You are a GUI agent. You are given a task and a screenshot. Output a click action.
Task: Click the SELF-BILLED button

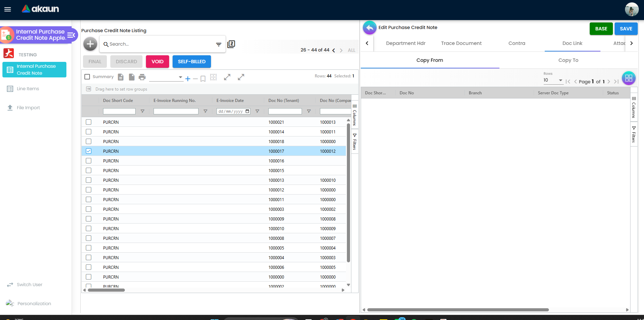(192, 62)
